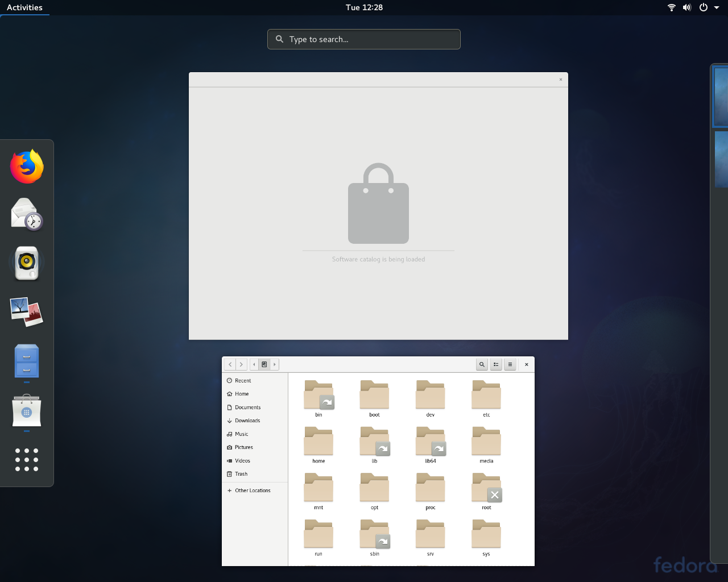Go back in the Files window
The width and height of the screenshot is (728, 582).
(230, 364)
